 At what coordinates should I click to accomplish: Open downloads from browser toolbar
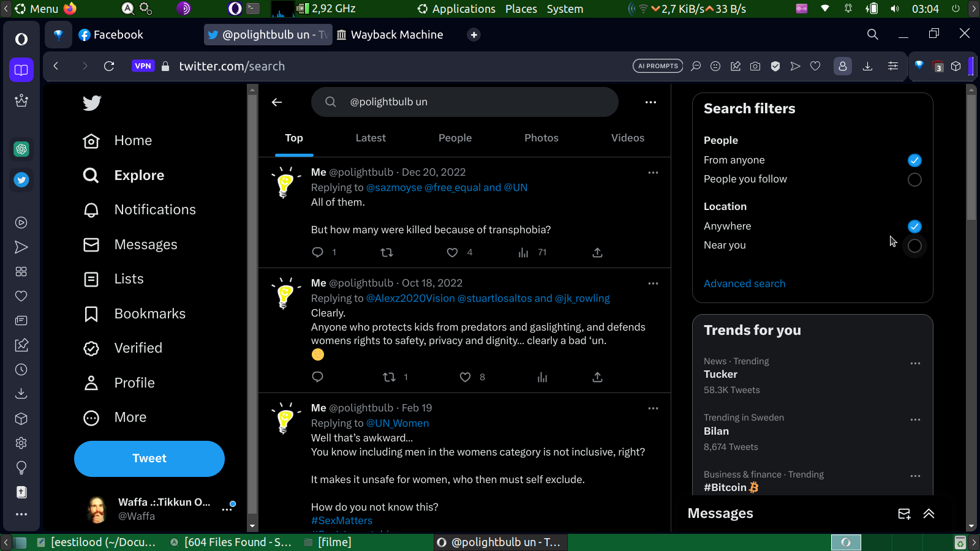867,66
